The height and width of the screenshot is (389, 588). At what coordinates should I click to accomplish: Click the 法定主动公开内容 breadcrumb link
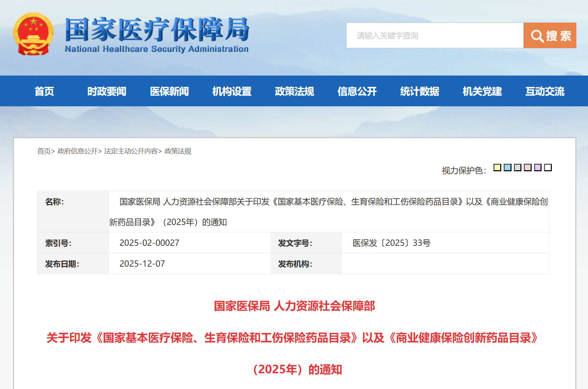[x=131, y=151]
